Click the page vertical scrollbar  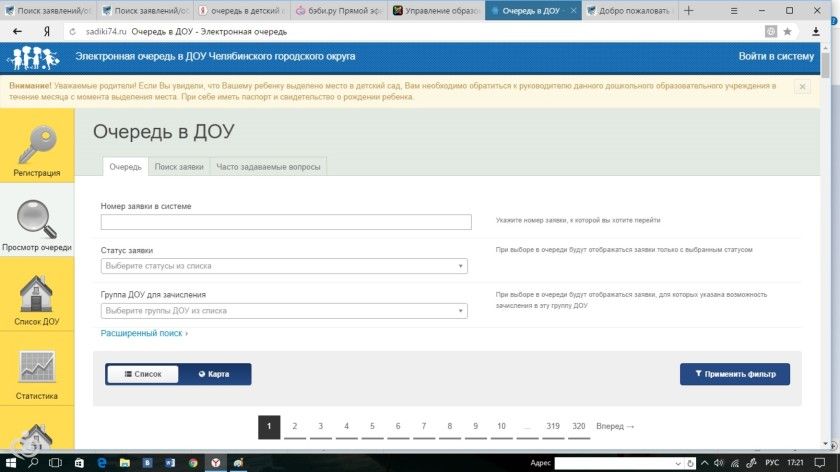(x=826, y=246)
